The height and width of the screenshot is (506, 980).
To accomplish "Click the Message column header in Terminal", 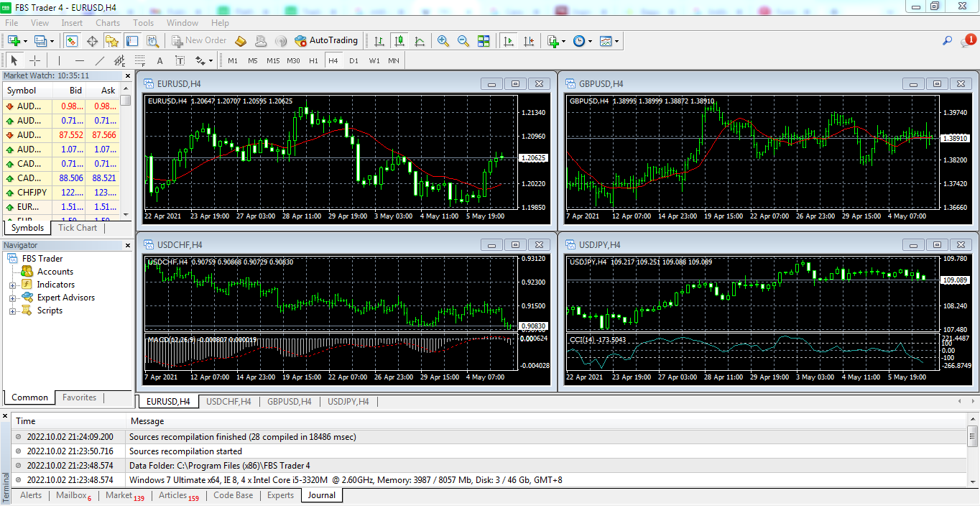I will 547,421.
